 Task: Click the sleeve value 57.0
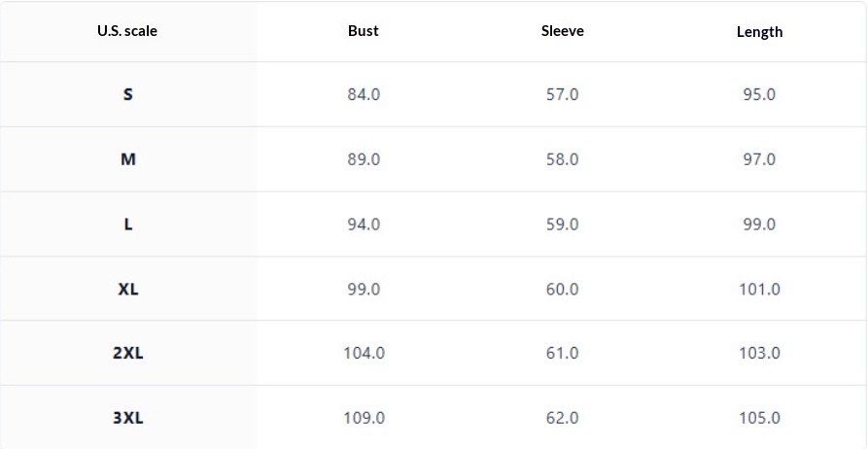pyautogui.click(x=562, y=95)
